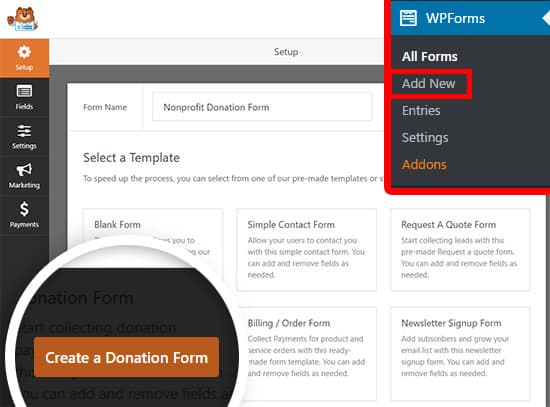This screenshot has width=550, height=407.
Task: Open Settings in WPForms menu
Action: tap(425, 138)
